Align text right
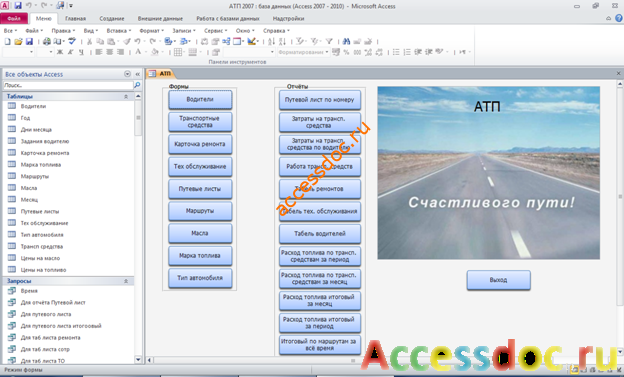The height and width of the screenshot is (377, 624). (120, 52)
